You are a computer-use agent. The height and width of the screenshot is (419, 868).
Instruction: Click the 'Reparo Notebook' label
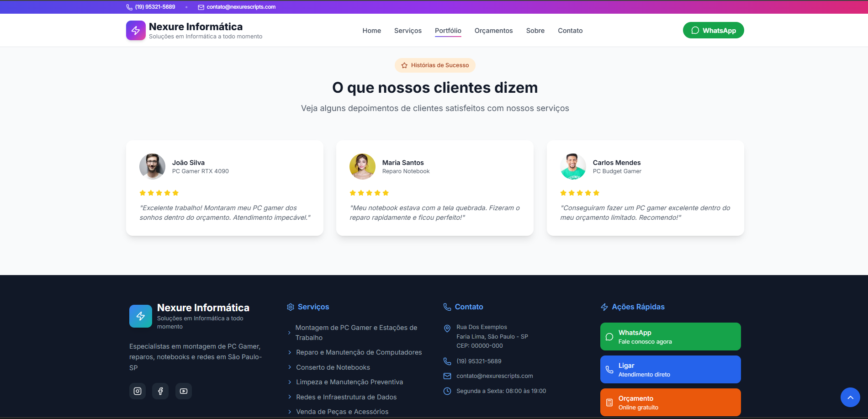click(x=406, y=171)
